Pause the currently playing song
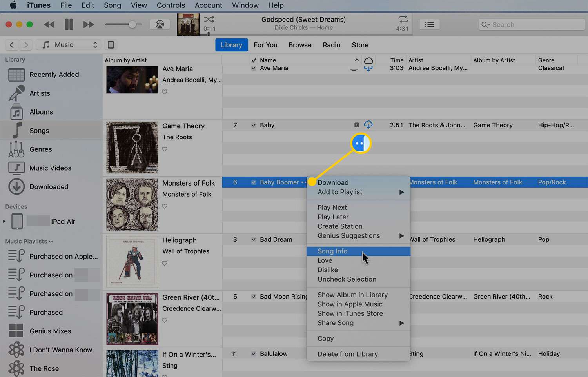The image size is (588, 377). coord(69,25)
